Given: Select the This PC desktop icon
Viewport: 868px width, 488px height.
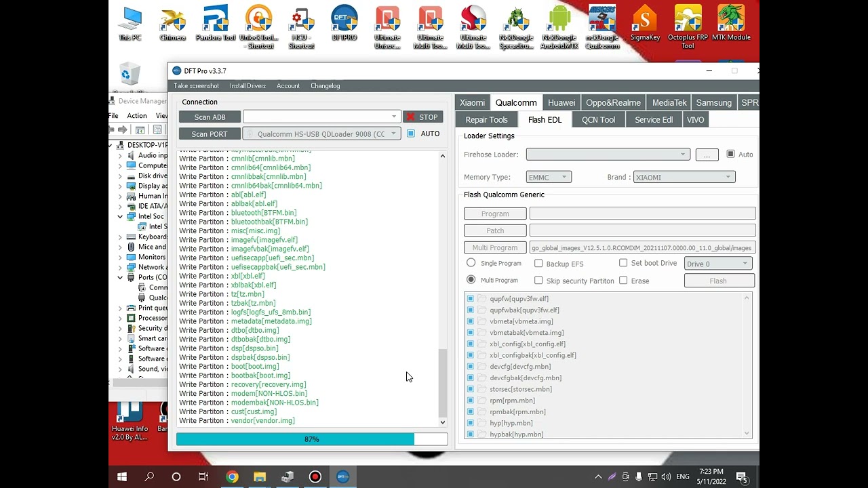Looking at the screenshot, I should 130,24.
